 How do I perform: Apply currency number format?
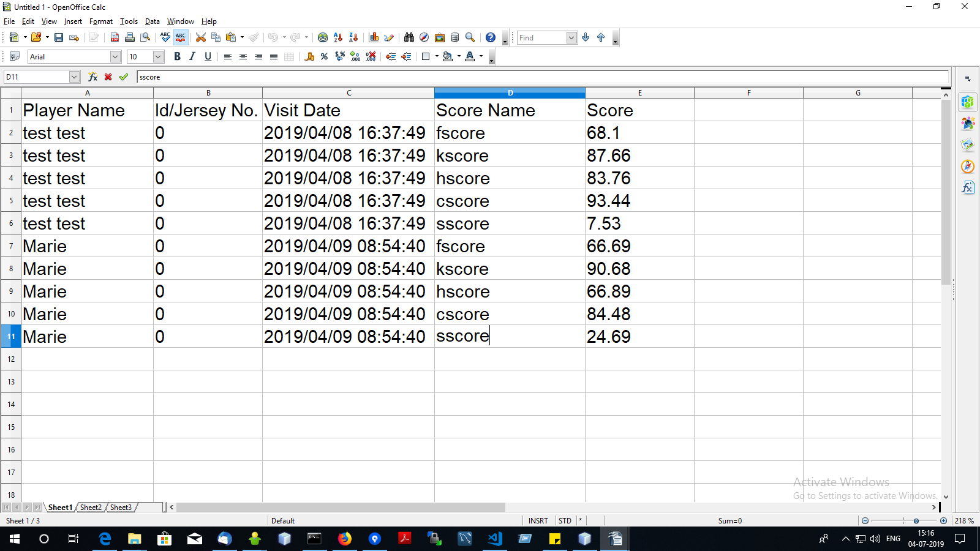click(309, 56)
